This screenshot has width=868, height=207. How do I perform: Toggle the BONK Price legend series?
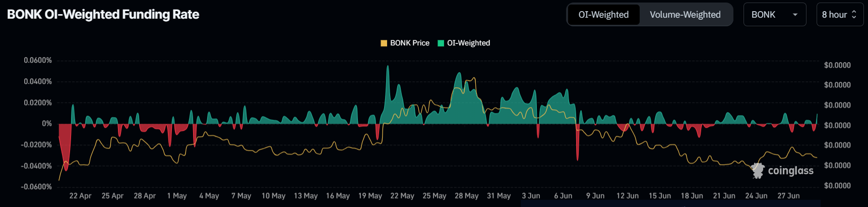(405, 43)
